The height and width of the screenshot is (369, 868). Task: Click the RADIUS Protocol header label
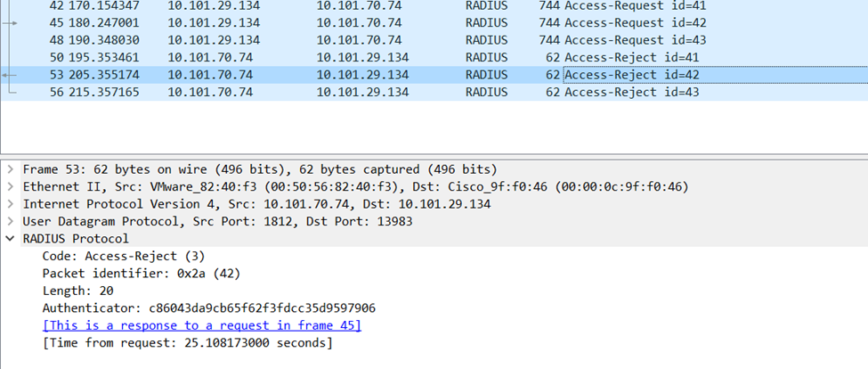click(x=76, y=239)
